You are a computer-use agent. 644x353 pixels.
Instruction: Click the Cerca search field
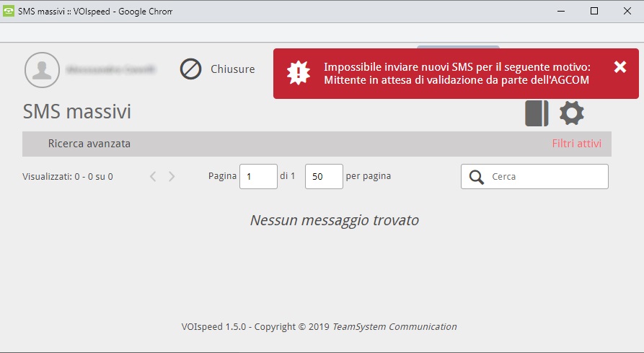pos(534,176)
